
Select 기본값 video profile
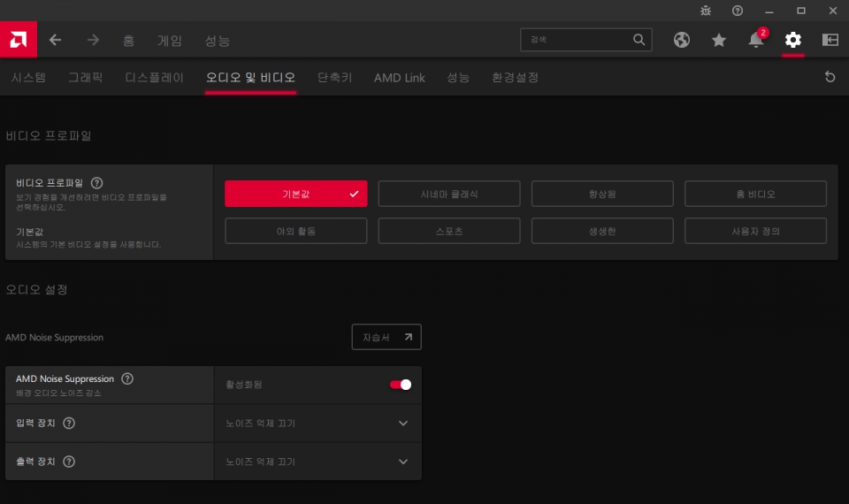[x=295, y=194]
